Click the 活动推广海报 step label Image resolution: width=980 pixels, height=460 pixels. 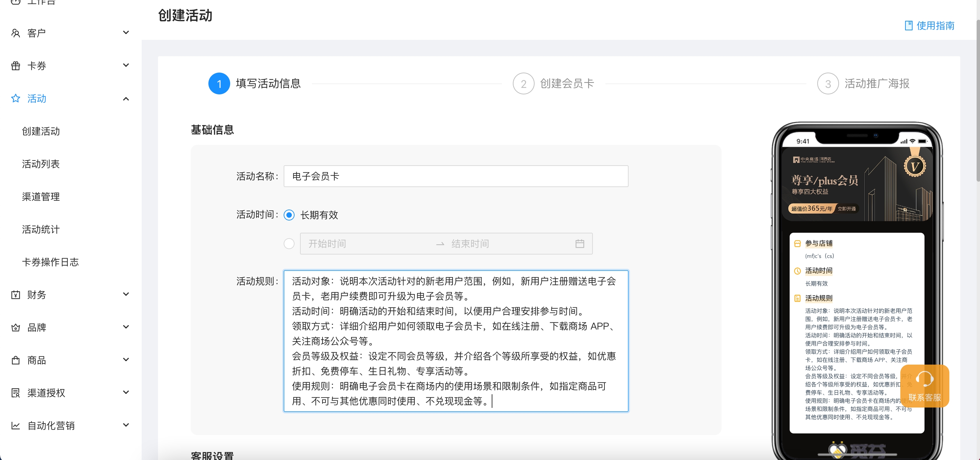click(x=877, y=83)
